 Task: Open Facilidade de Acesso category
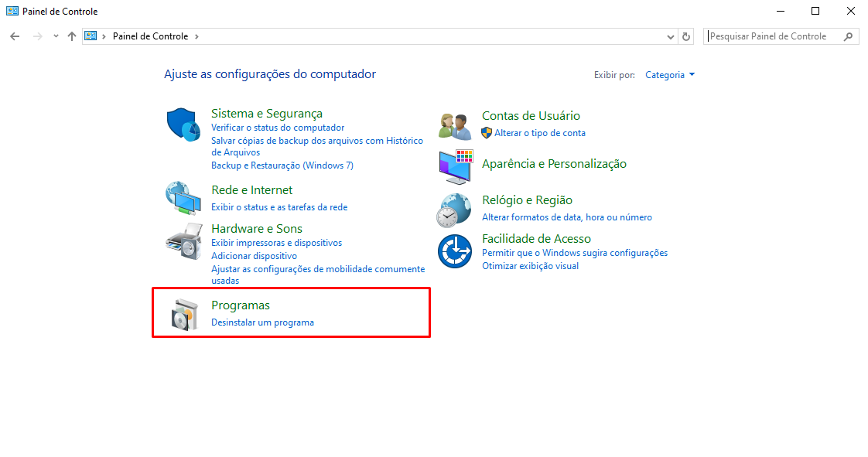tap(536, 239)
